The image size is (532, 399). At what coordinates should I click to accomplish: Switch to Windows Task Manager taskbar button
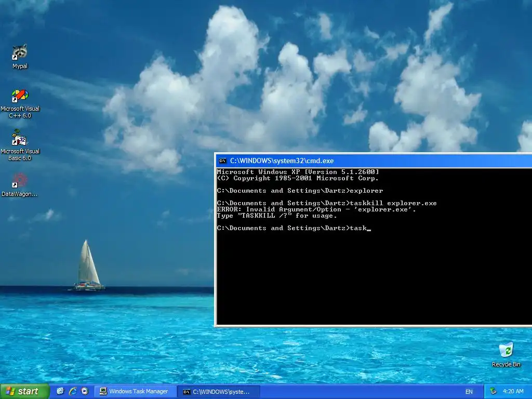point(135,392)
